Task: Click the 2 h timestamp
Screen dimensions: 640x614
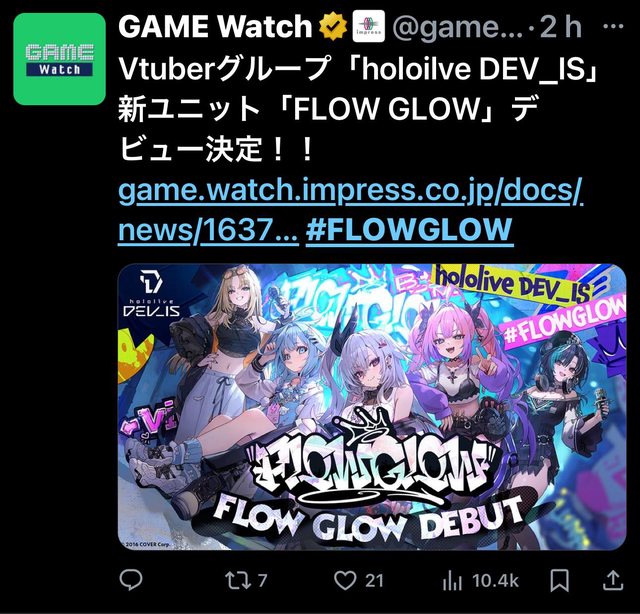Action: [x=561, y=27]
